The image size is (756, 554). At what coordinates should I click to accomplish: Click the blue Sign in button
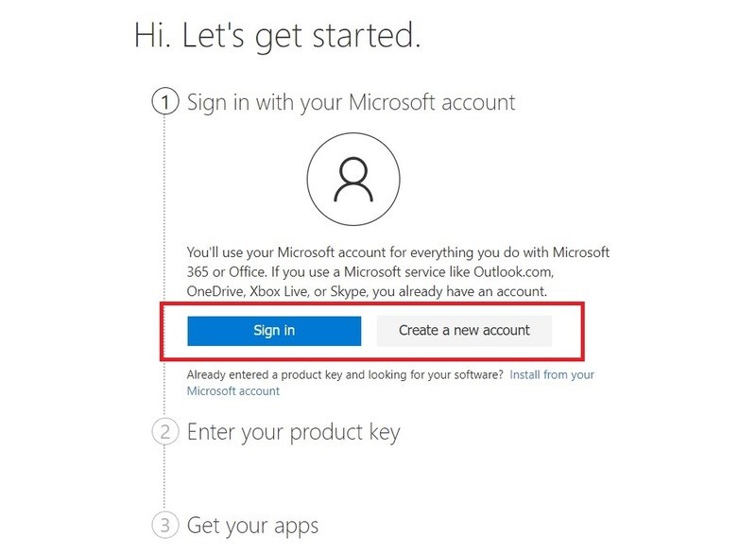pyautogui.click(x=274, y=331)
